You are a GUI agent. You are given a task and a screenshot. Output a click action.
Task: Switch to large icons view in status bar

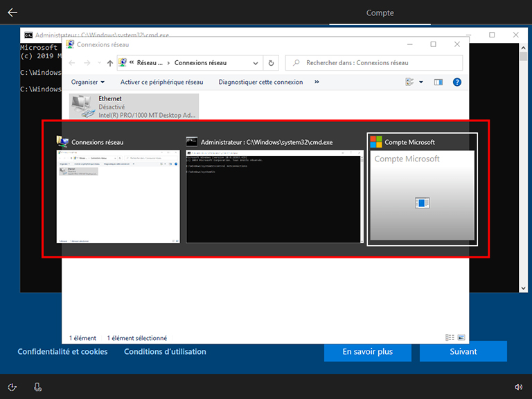coord(461,338)
